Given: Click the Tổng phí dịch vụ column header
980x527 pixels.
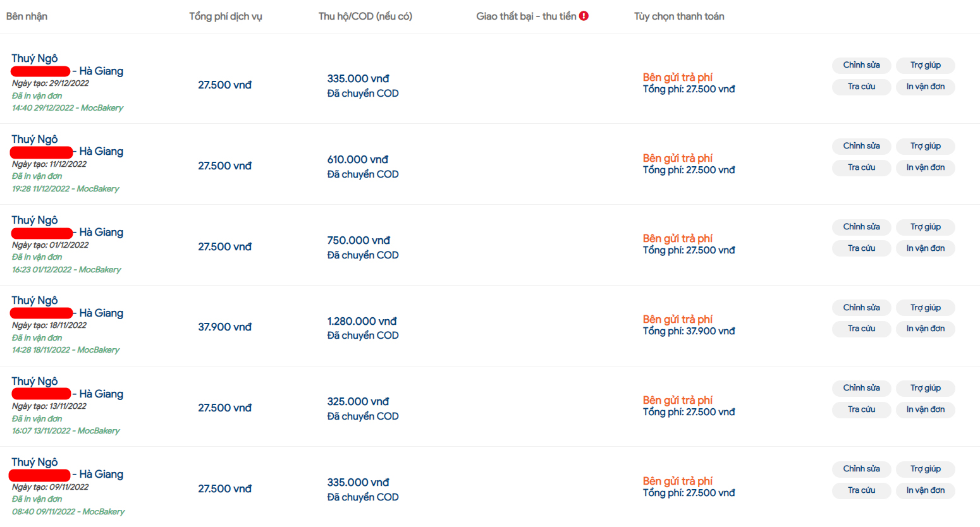Looking at the screenshot, I should click(225, 16).
